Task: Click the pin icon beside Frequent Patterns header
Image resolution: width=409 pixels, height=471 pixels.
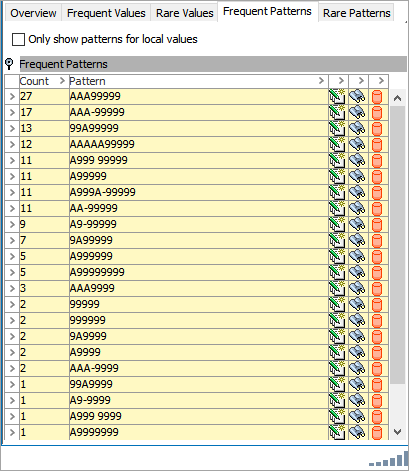Action: pyautogui.click(x=9, y=64)
